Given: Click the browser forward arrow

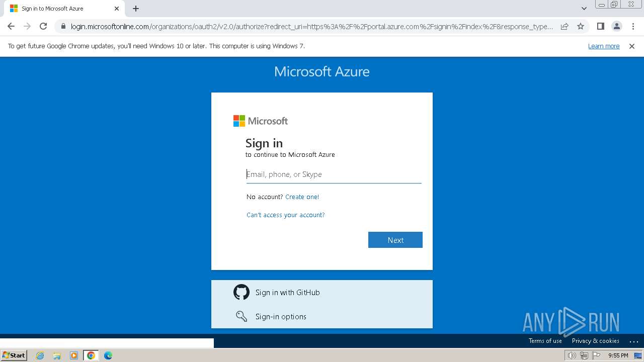Looking at the screenshot, I should click(x=27, y=26).
